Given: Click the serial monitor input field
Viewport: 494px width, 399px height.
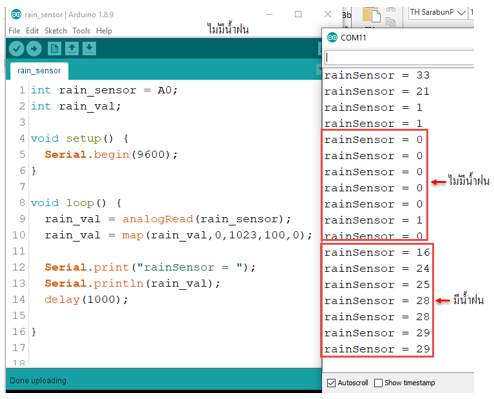Looking at the screenshot, I should 399,57.
